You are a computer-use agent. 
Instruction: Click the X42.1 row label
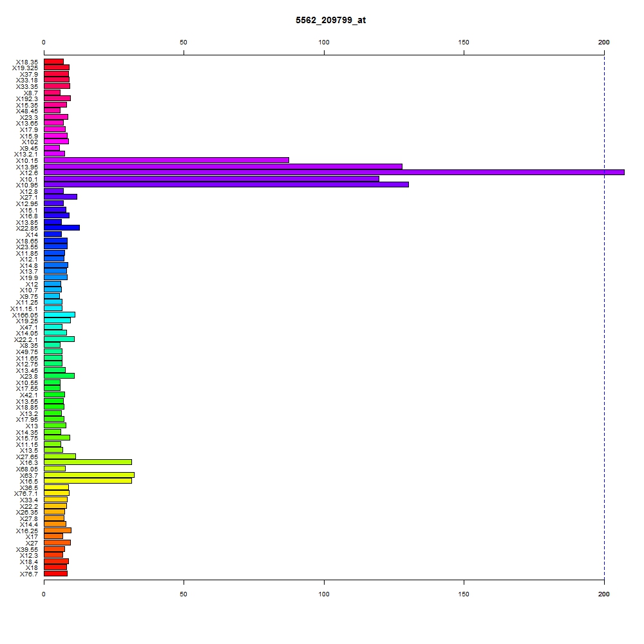pyautogui.click(x=29, y=395)
